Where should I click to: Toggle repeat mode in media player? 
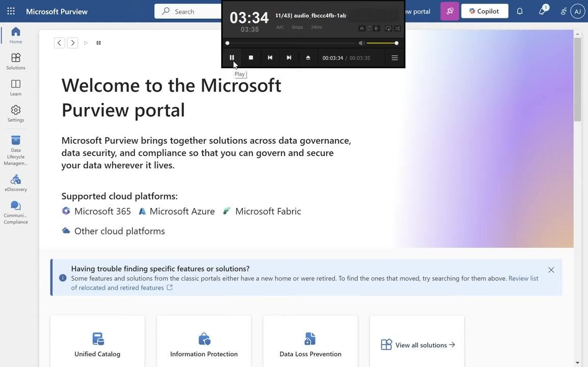click(x=388, y=29)
